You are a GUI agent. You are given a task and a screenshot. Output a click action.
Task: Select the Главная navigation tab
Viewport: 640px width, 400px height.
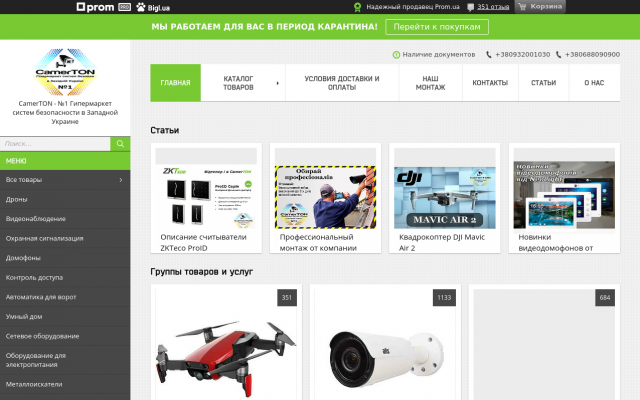[x=176, y=82]
